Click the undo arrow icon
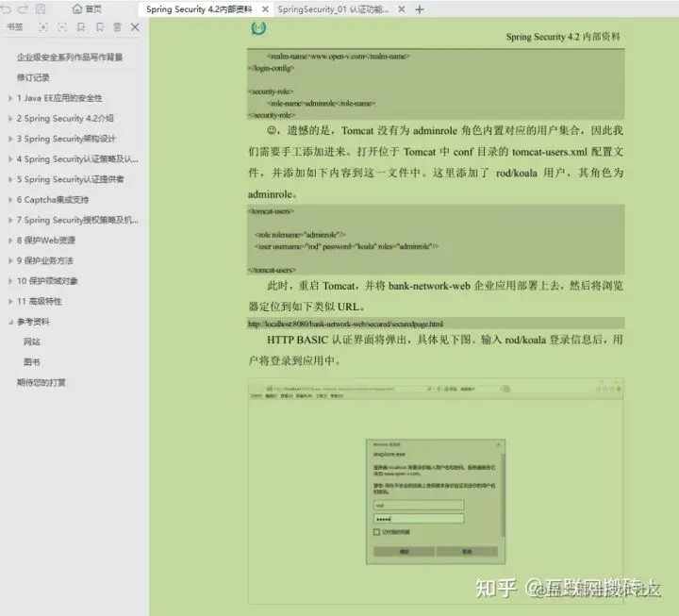Viewport: 679px width, 616px height. [6, 8]
